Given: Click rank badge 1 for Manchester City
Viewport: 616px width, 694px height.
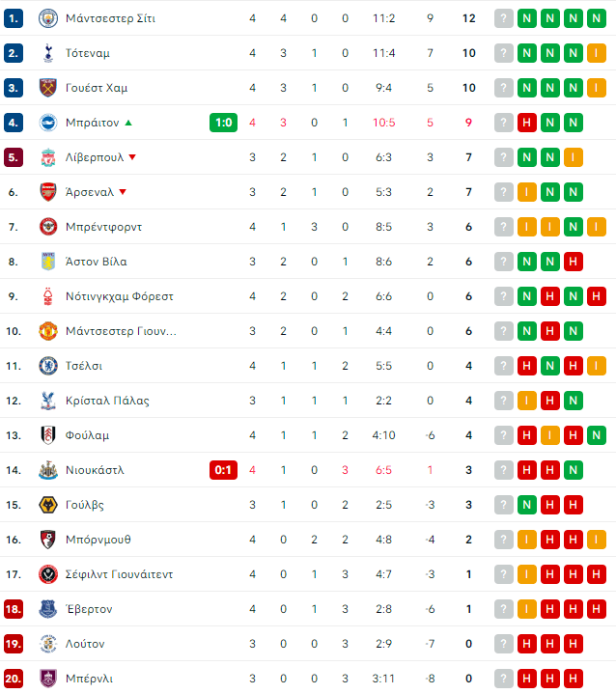Looking at the screenshot, I should 14,18.
